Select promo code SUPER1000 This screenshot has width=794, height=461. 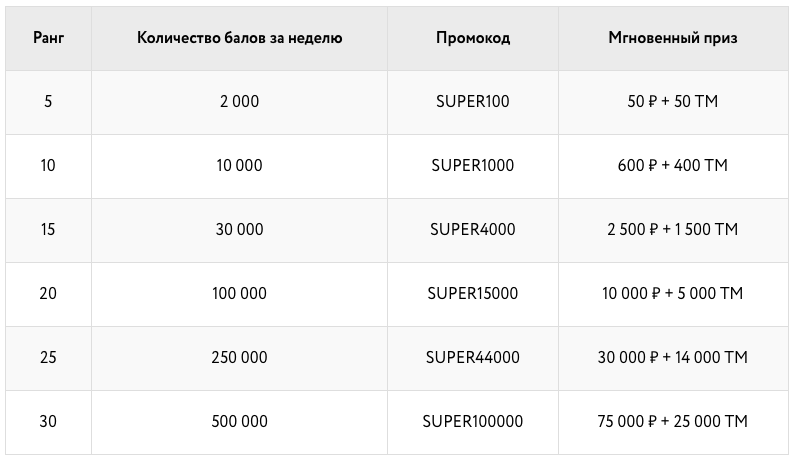point(473,165)
